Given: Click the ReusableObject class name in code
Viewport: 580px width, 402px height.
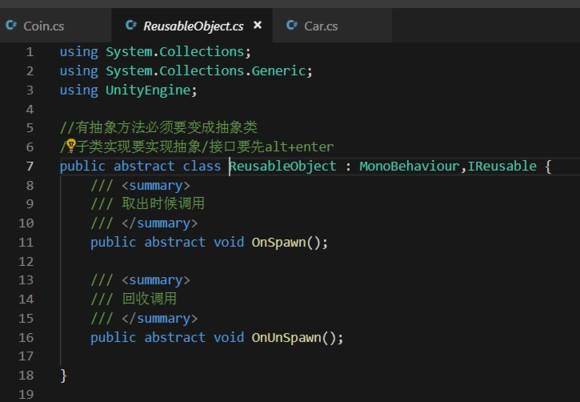Looking at the screenshot, I should 283,166.
